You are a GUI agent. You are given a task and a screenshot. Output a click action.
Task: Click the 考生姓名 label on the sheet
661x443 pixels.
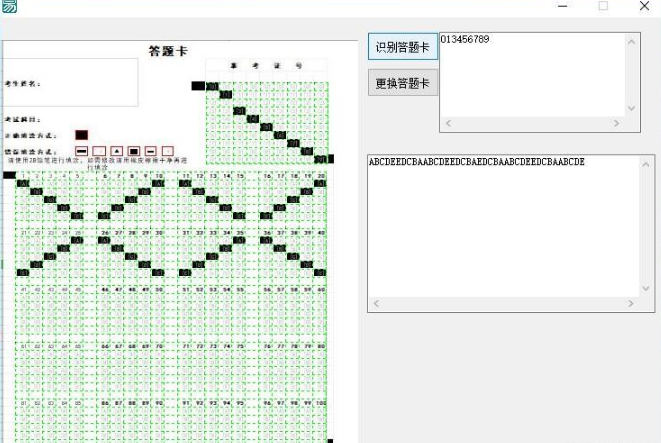tap(22, 83)
